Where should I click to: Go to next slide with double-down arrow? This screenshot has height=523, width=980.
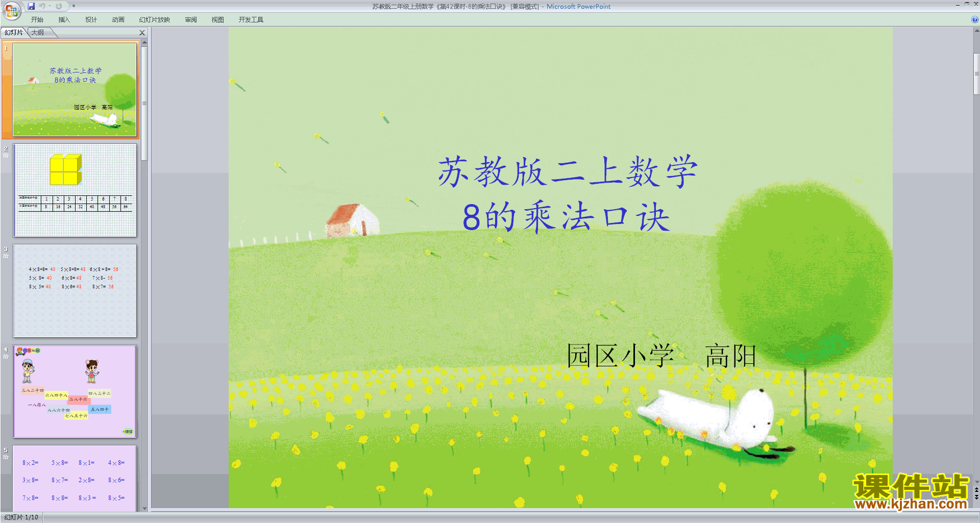pyautogui.click(x=976, y=497)
